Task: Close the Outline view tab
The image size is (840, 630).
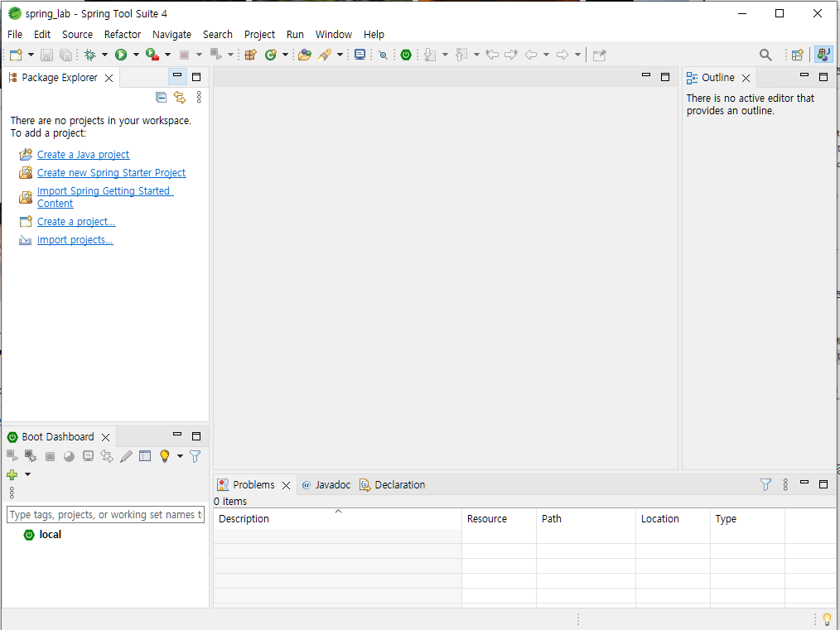Action: (746, 78)
